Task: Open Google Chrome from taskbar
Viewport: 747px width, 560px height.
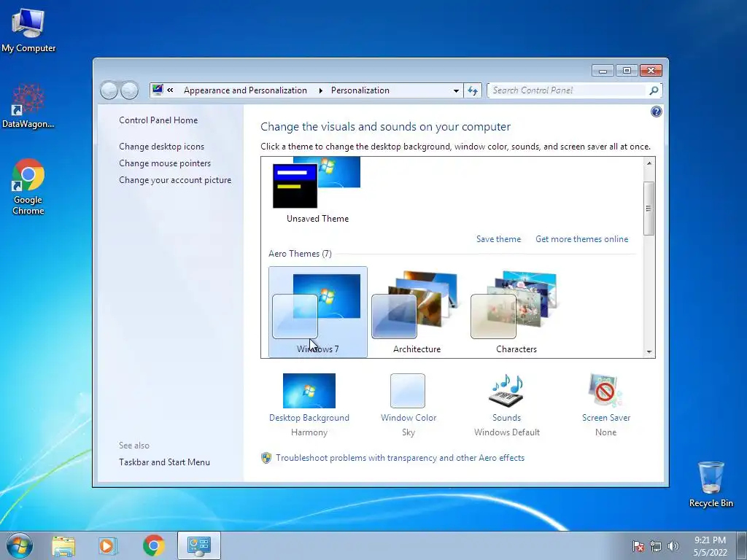Action: coord(153,545)
